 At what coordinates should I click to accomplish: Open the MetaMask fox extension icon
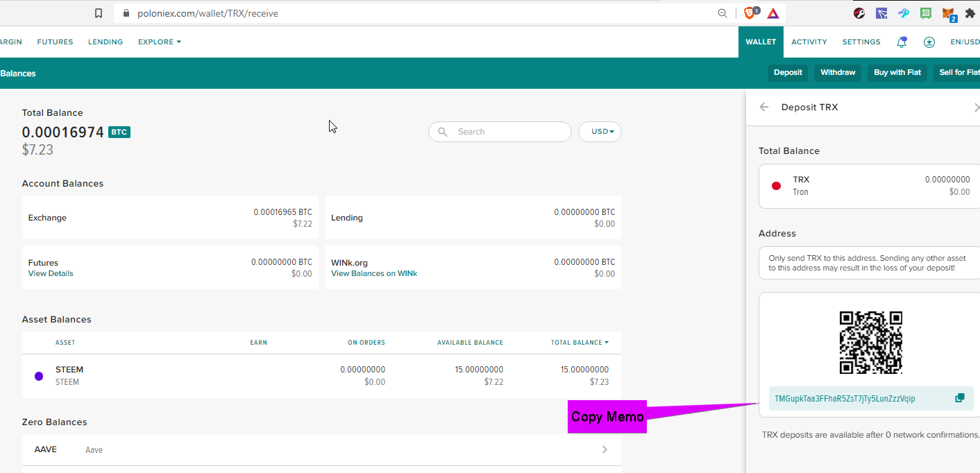coord(948,13)
